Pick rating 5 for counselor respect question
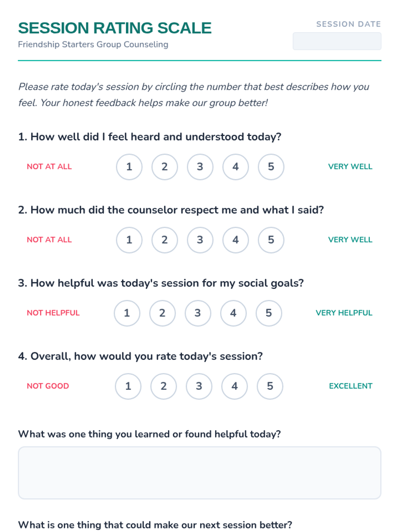Image resolution: width=399 pixels, height=532 pixels. 271,240
